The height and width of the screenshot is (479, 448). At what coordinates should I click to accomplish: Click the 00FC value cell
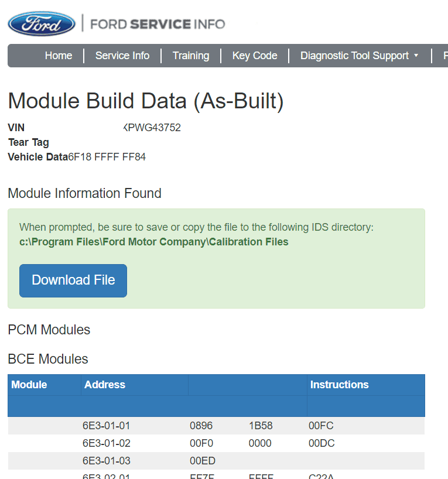coord(321,426)
